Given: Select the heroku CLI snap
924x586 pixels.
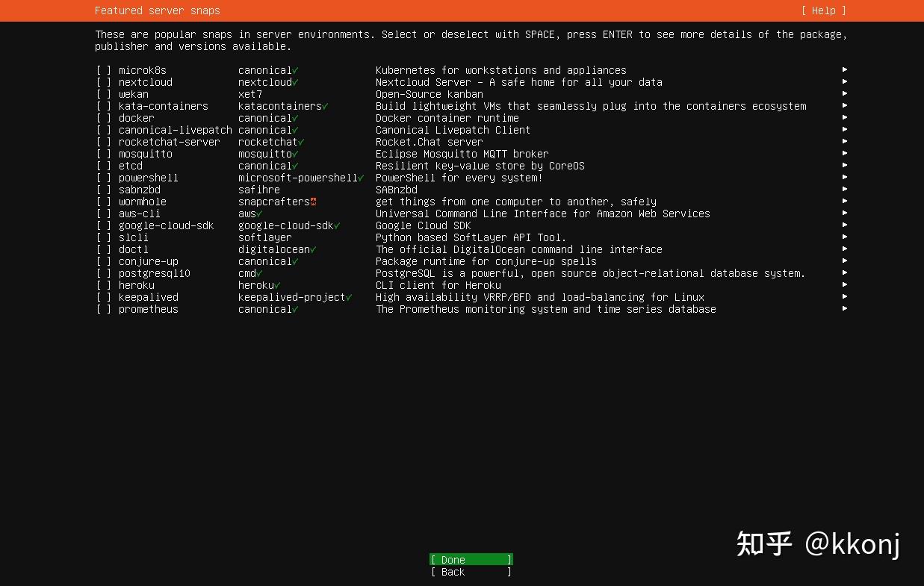Looking at the screenshot, I should click(103, 285).
